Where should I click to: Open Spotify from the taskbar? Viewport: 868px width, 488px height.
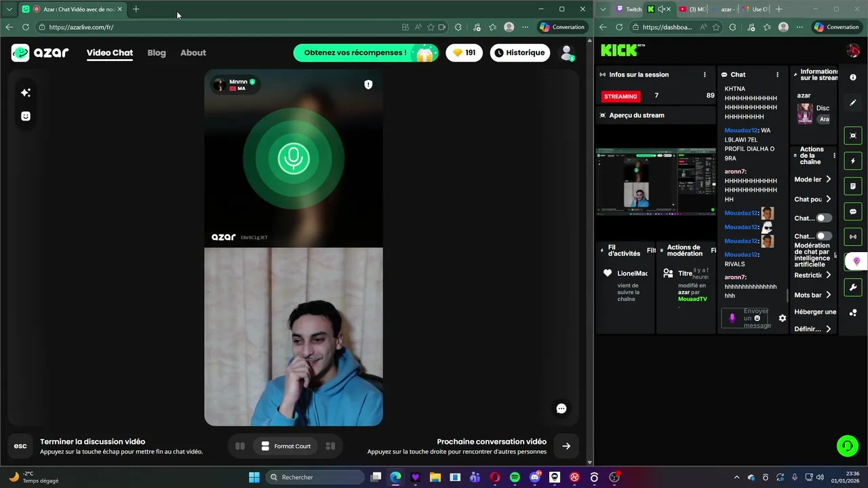515,477
